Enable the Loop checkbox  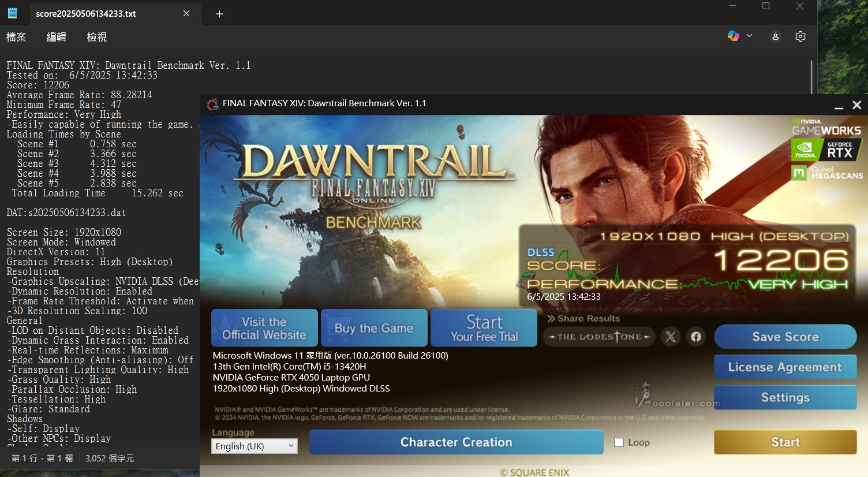(619, 442)
